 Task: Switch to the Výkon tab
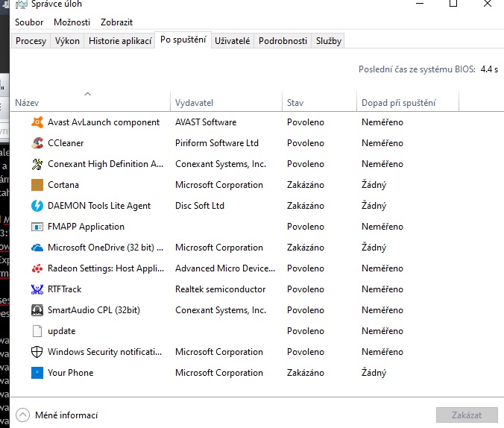pos(67,41)
